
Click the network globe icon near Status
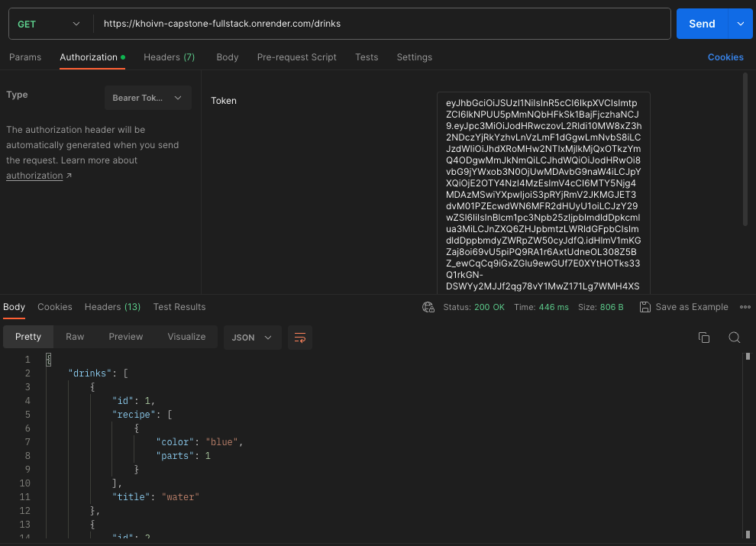coord(428,307)
